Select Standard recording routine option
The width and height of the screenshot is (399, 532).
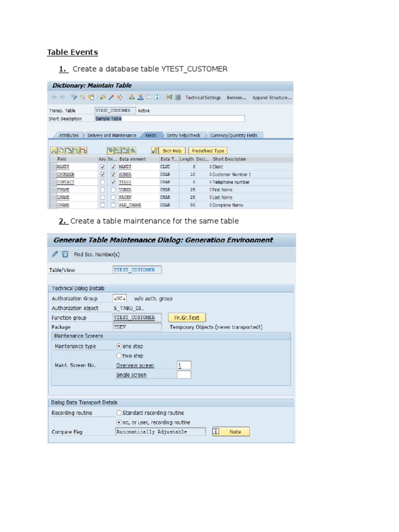pyautogui.click(x=119, y=413)
